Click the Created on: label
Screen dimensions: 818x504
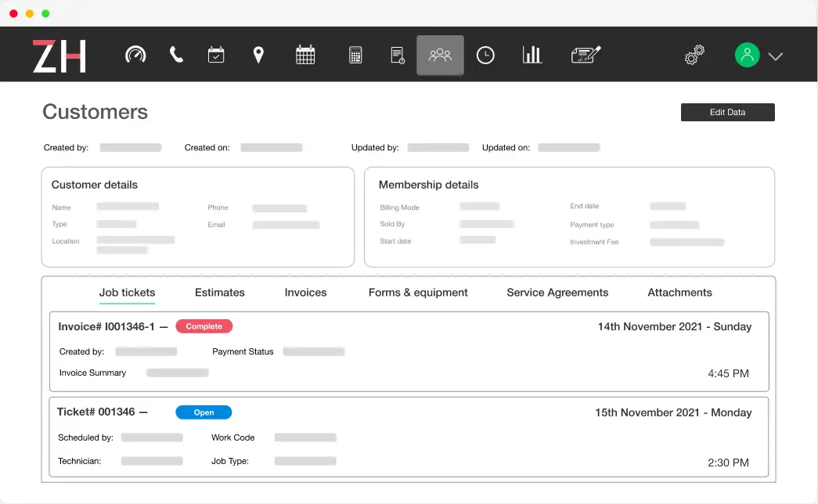click(207, 148)
